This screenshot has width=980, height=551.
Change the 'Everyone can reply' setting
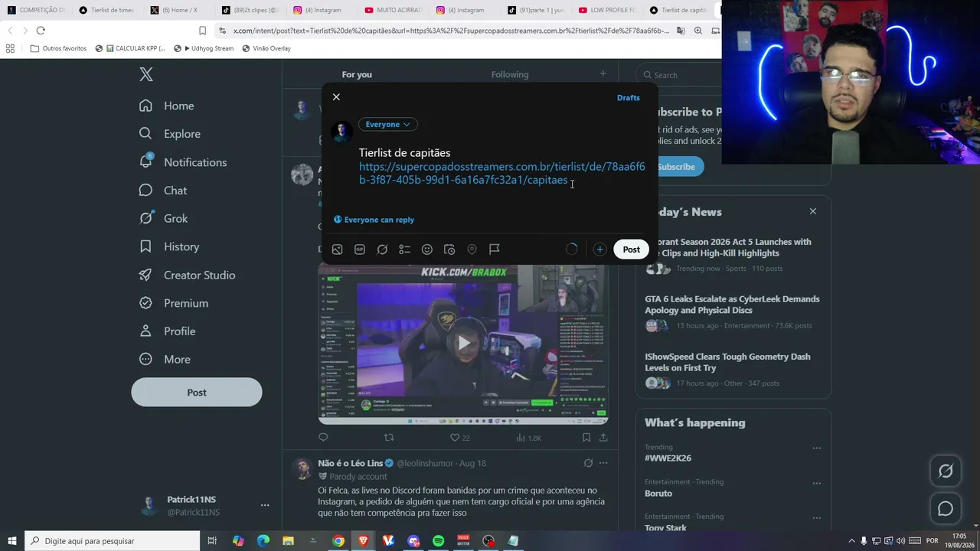tap(374, 220)
